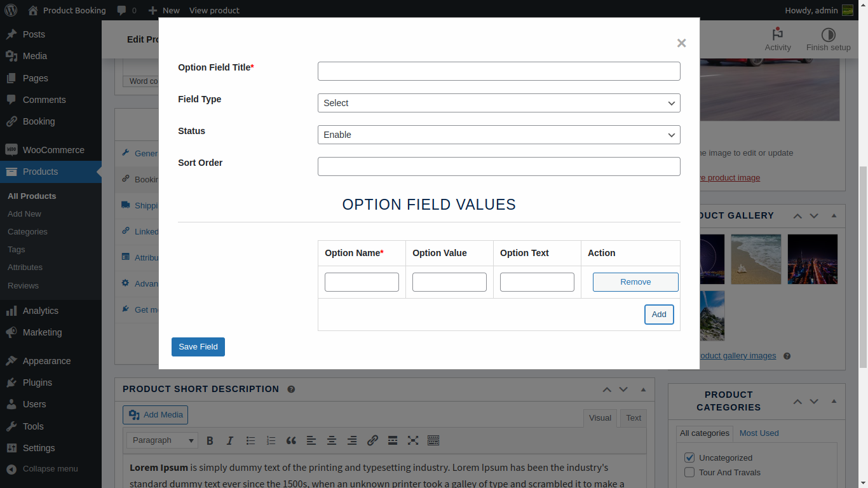This screenshot has width=868, height=488.
Task: Toggle the Product Categories panel
Action: 834,402
